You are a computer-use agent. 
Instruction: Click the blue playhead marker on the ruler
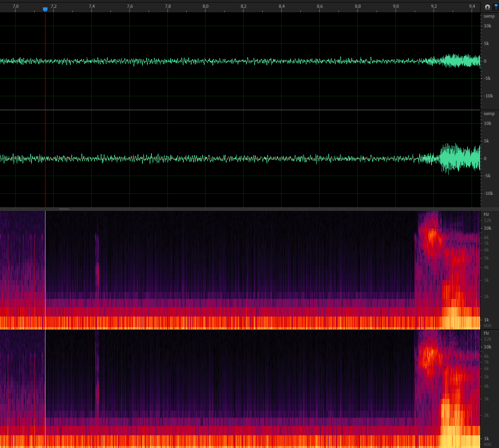(45, 9)
